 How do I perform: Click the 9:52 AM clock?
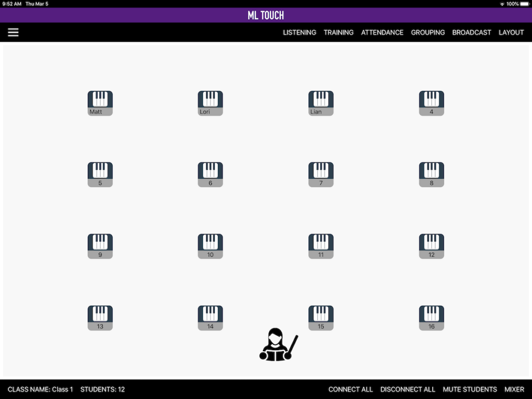tap(12, 4)
